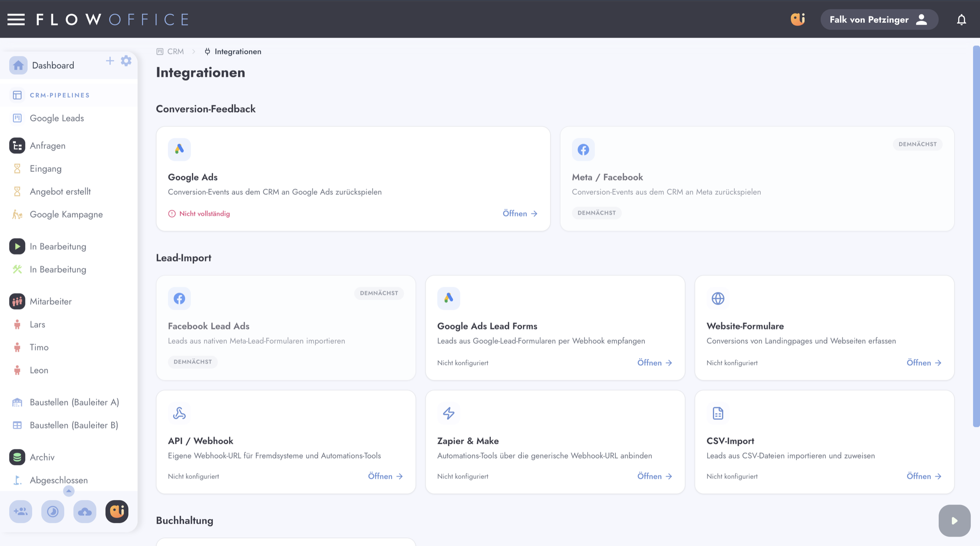Click the Google Ads card title
Viewport: 980px width, 546px height.
193,177
